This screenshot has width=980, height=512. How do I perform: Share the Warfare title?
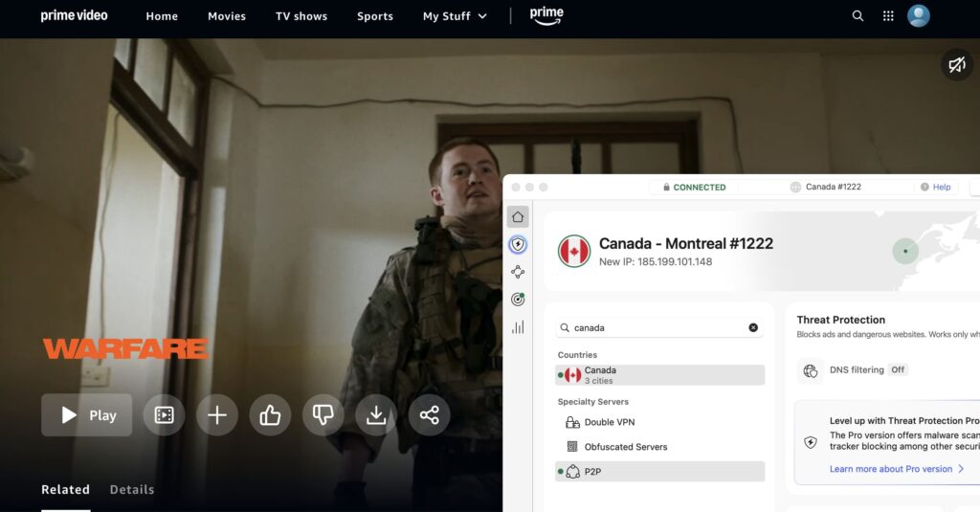pos(430,415)
